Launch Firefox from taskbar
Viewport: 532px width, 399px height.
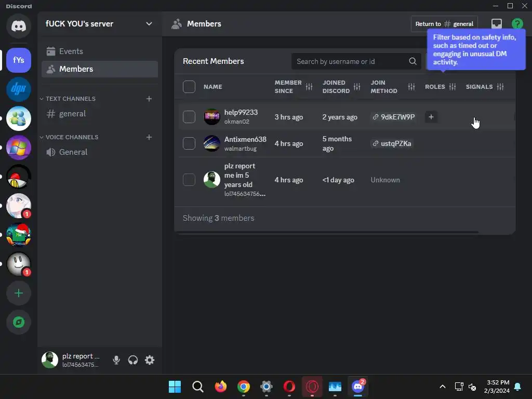(x=220, y=387)
